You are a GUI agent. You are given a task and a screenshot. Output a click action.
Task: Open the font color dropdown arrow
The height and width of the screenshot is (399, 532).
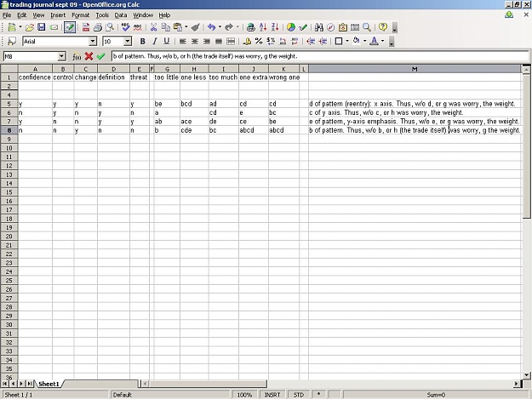click(x=383, y=42)
